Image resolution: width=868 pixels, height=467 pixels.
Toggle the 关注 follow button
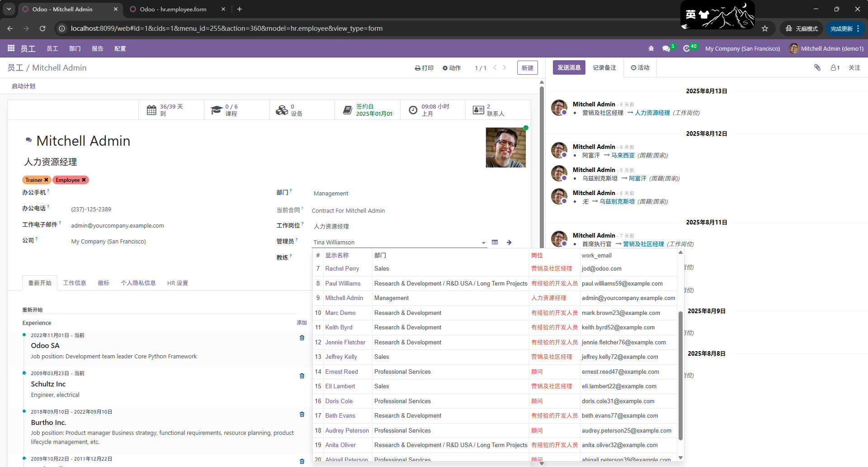[x=854, y=67]
